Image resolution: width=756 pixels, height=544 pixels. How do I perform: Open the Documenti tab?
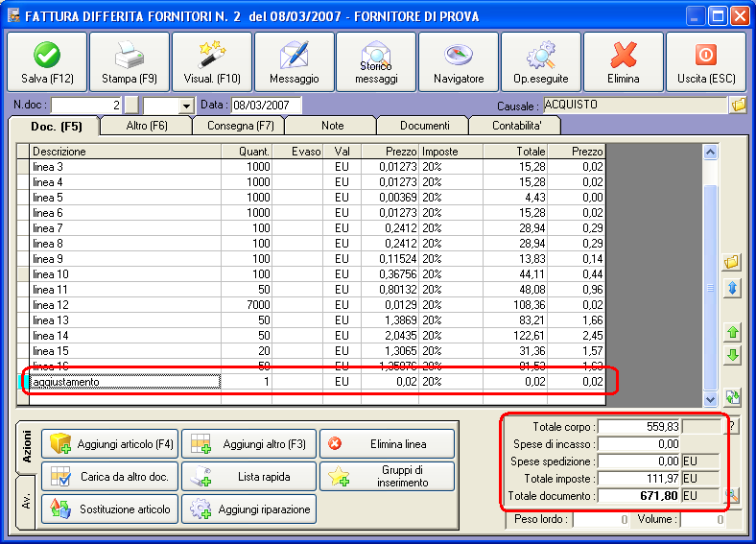coord(424,126)
